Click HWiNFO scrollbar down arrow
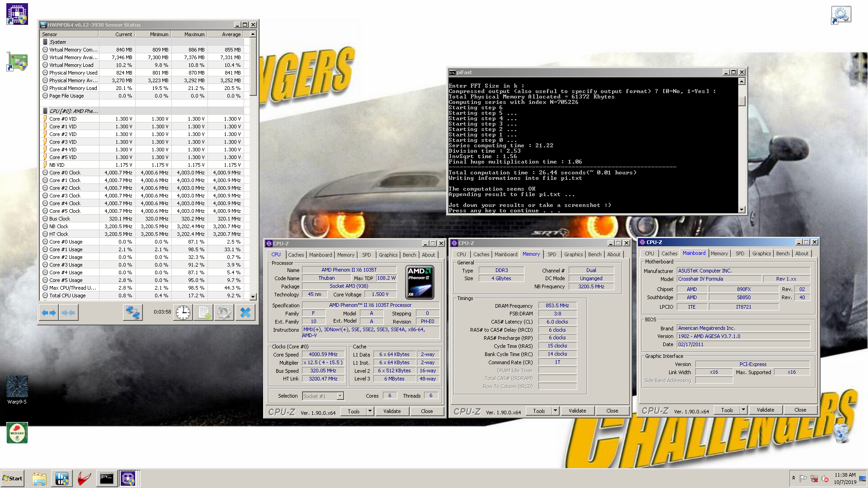868x488 pixels. pos(253,297)
